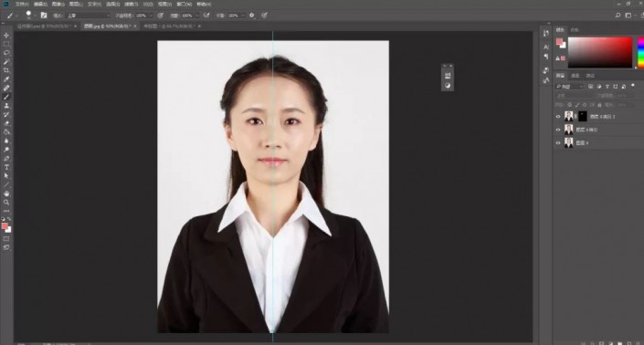644x345 pixels.
Task: Select the Eyedropper tool
Action: [x=6, y=79]
